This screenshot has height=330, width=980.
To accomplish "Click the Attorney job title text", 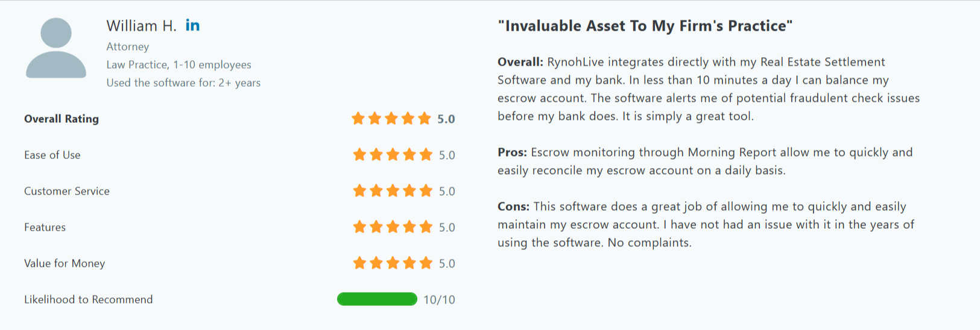I will pos(128,46).
